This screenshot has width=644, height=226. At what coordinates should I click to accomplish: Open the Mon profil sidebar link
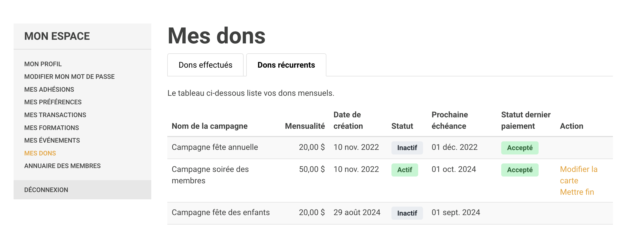click(x=43, y=64)
